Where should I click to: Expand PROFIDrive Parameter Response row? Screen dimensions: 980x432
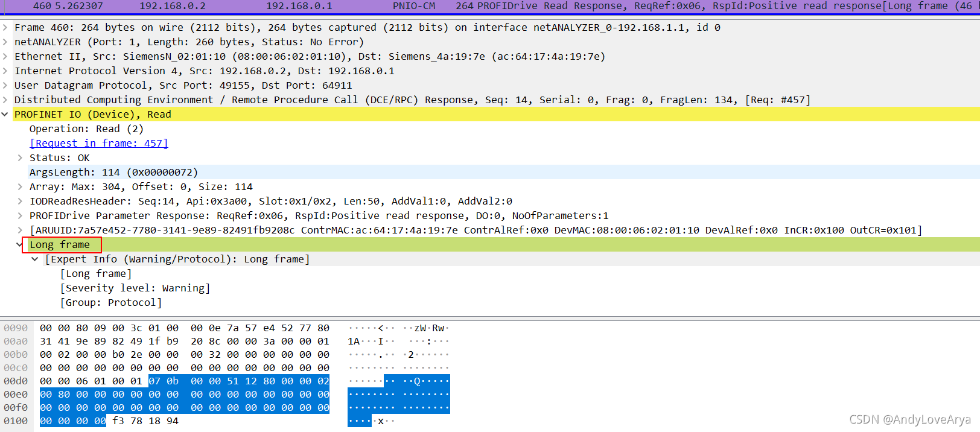point(20,216)
